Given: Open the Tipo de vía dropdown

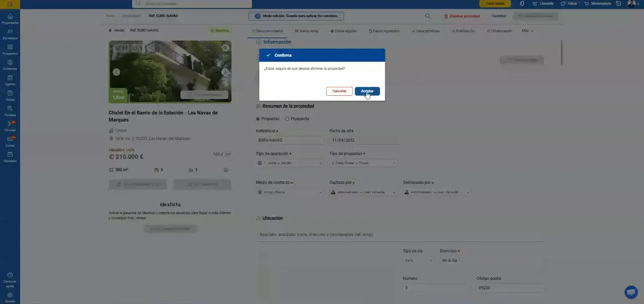Looking at the screenshot, I should tap(418, 260).
